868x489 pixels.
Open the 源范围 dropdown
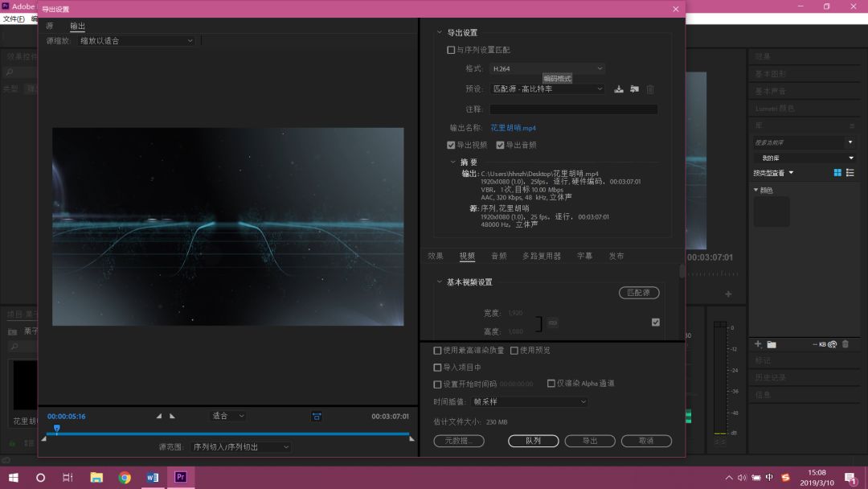(x=241, y=446)
